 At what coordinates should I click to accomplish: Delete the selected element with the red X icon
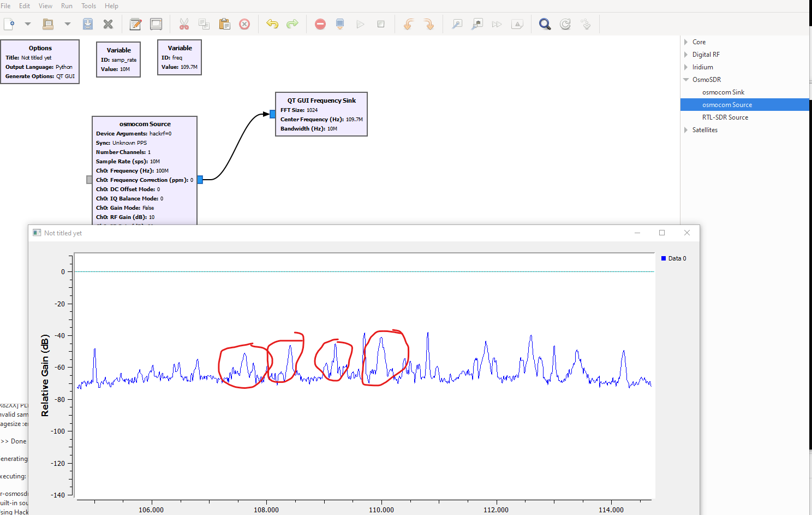click(x=244, y=24)
